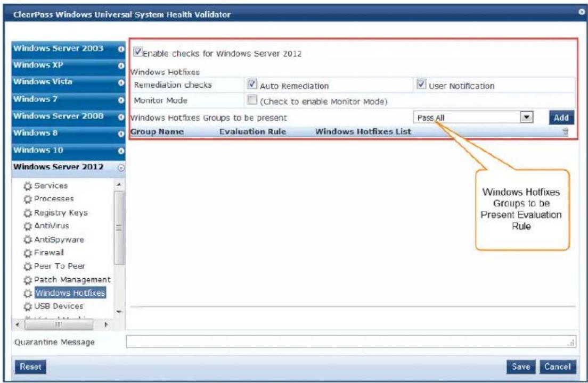This screenshot has height=383, width=588.
Task: Toggle Enable checks for Windows Server 2012
Action: pos(137,51)
